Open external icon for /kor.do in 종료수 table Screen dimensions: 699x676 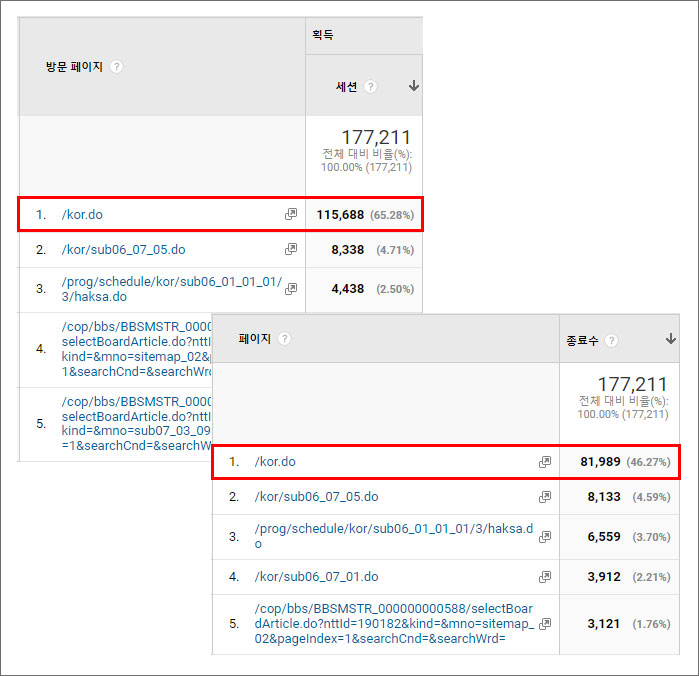[x=545, y=462]
